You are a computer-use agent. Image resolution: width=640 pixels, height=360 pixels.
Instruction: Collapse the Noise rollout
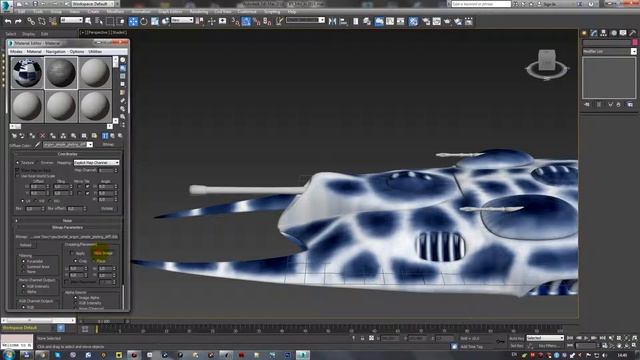[67, 220]
